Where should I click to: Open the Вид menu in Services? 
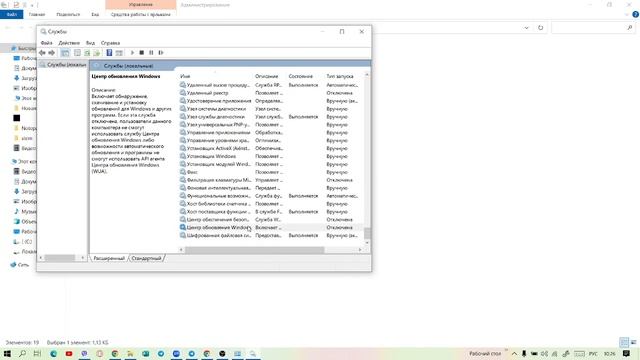point(90,42)
